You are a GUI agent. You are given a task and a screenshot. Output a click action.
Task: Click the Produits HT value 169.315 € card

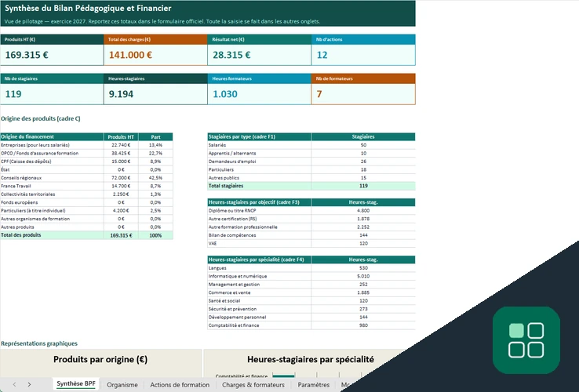[x=52, y=55]
